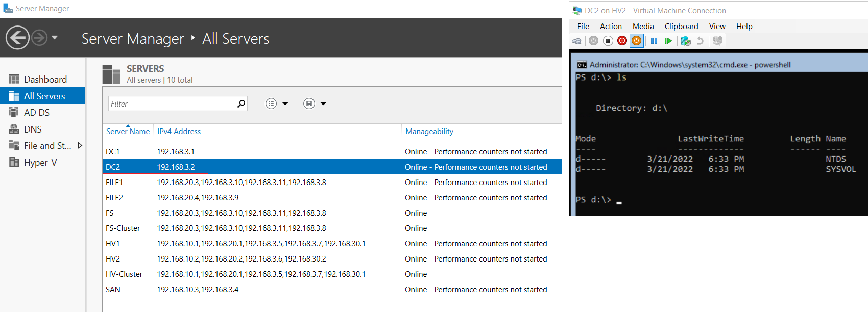The height and width of the screenshot is (312, 868).
Task: Click the DNS sidebar icon
Action: tap(14, 129)
